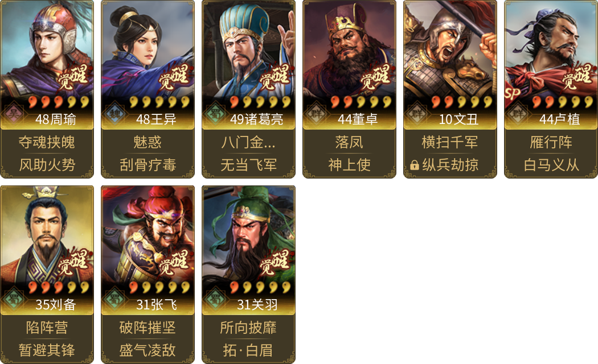This screenshot has width=598, height=364.
Task: Click the 觉醒 awakening stamp on 关羽
Action: (x=274, y=262)
